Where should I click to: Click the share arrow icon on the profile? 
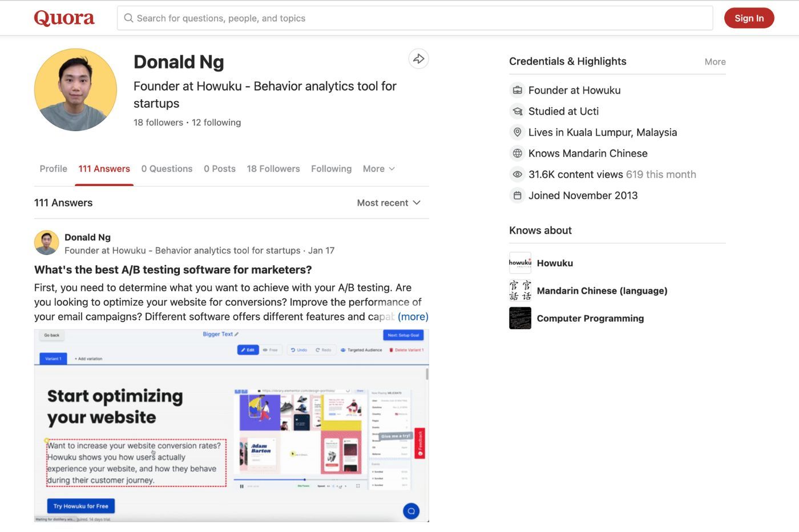tap(419, 59)
